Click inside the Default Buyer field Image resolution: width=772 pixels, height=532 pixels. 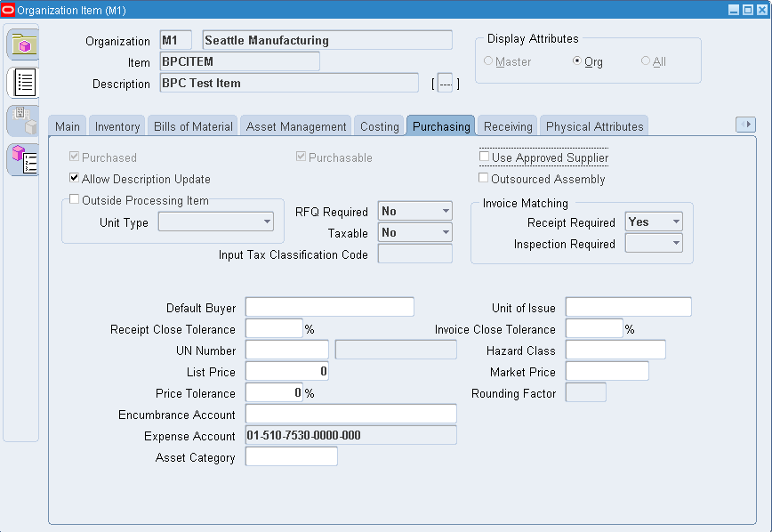click(329, 306)
